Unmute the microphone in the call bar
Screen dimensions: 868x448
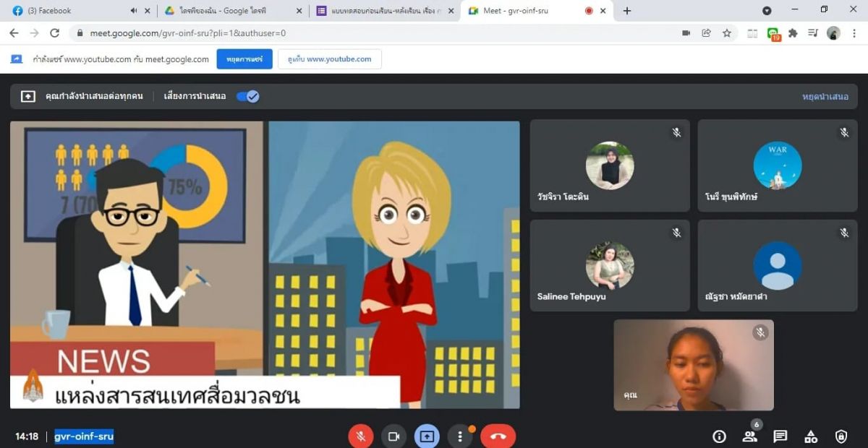[360, 436]
